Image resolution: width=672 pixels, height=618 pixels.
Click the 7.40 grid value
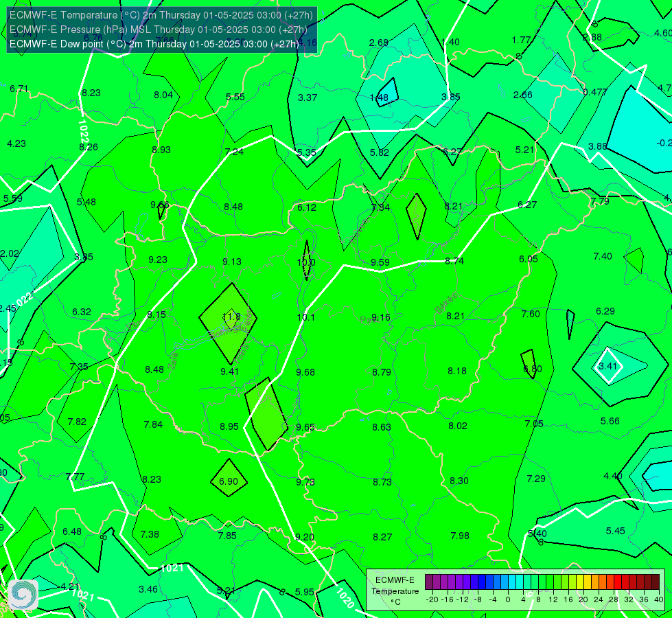tap(603, 256)
